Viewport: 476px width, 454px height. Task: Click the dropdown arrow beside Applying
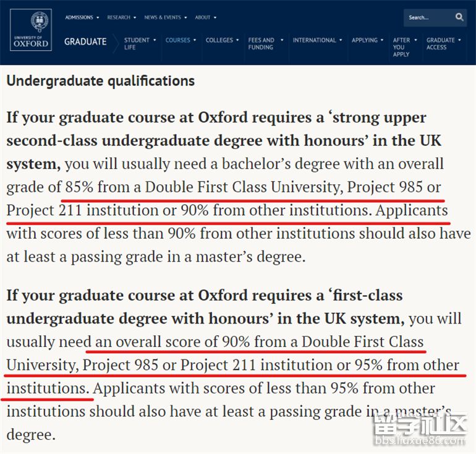(382, 40)
